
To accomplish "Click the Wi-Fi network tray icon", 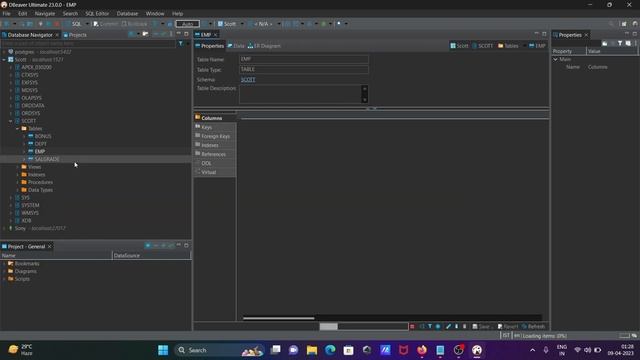I will pos(577,350).
